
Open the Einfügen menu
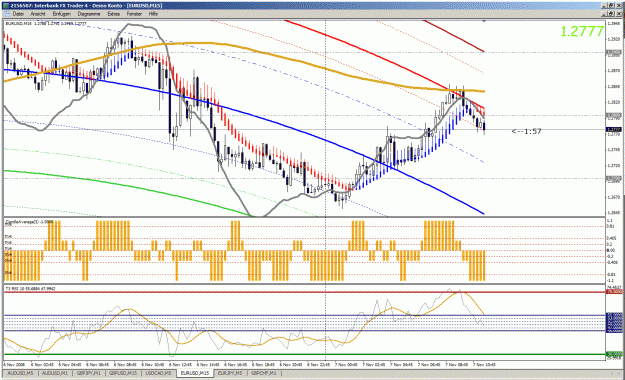pos(61,14)
